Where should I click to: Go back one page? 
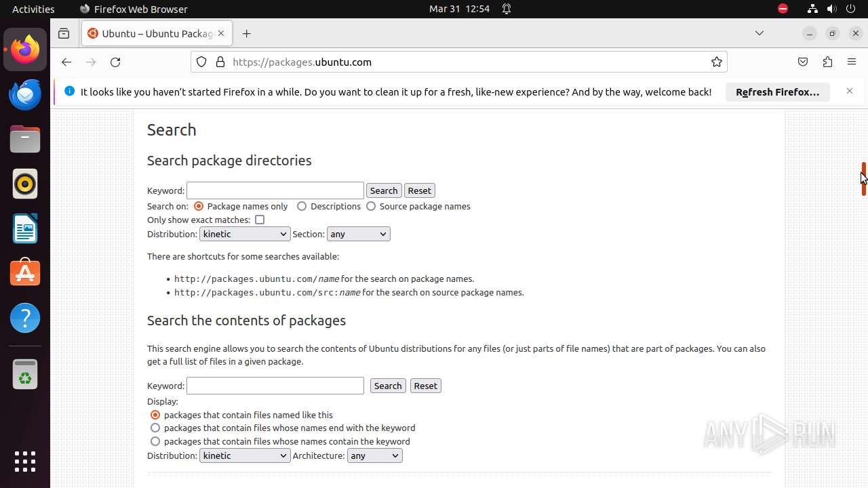tap(66, 62)
